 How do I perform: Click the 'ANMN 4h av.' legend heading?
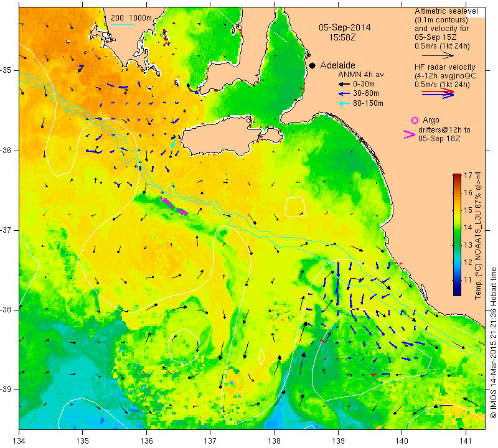(362, 75)
